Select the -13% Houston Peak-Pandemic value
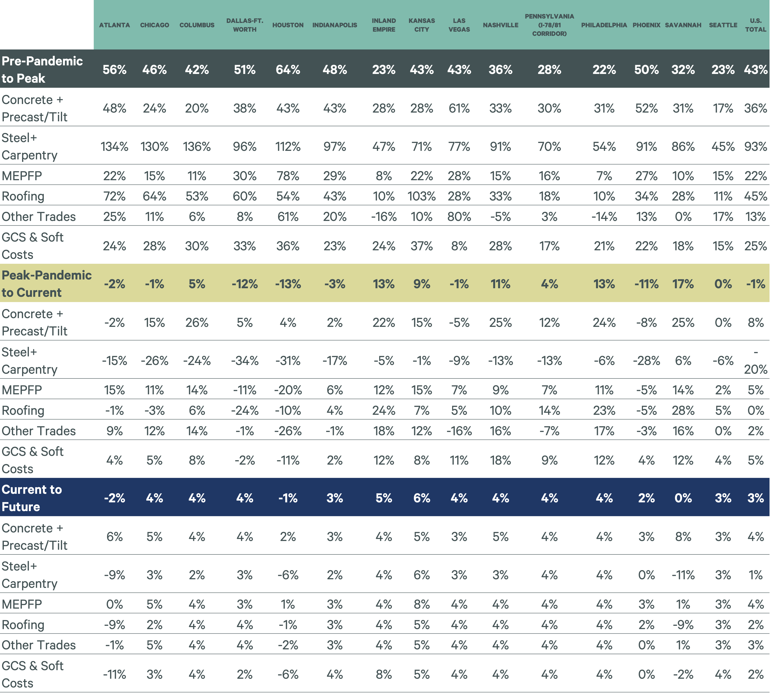This screenshot has width=771, height=700. click(288, 284)
